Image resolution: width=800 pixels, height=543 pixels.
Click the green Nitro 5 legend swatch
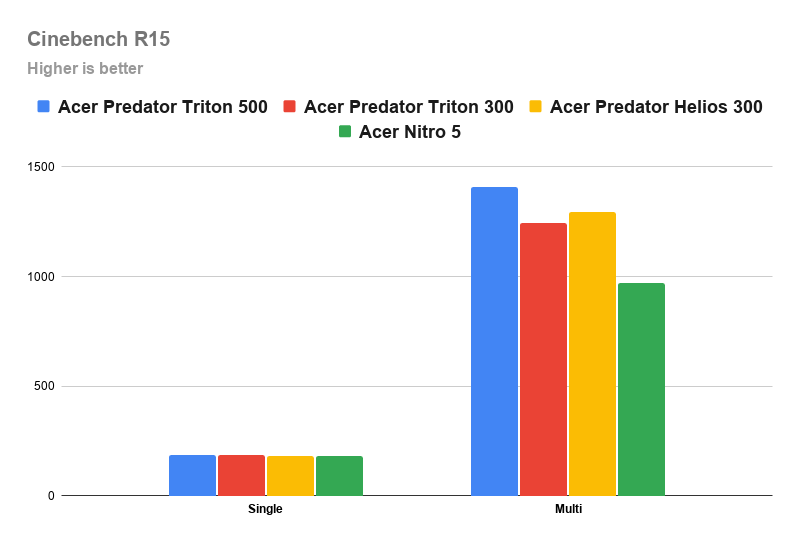click(x=345, y=131)
